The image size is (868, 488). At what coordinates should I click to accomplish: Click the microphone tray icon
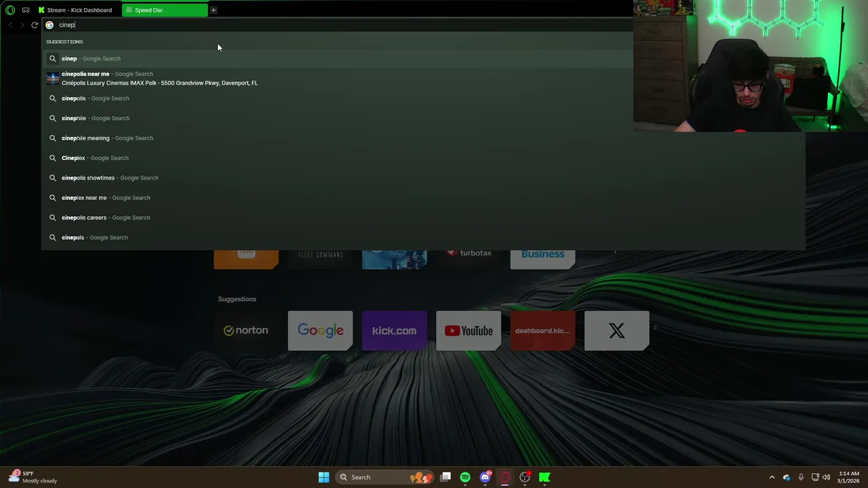click(801, 477)
